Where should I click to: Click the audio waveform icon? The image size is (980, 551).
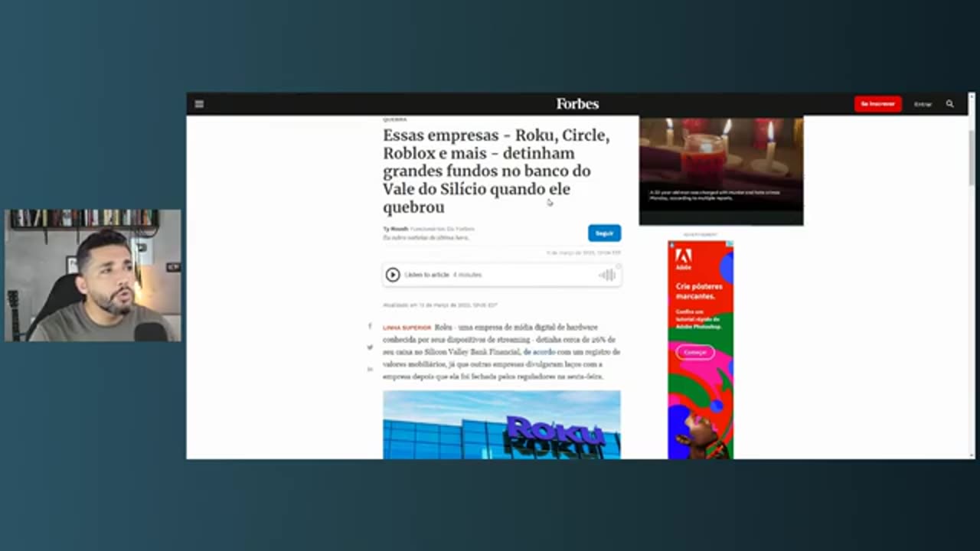point(607,275)
